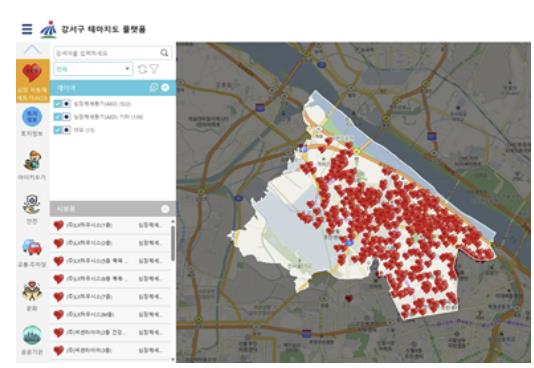Viewport: 534px width, 368px height.
Task: Select the last visible facility list item
Action: (110, 350)
